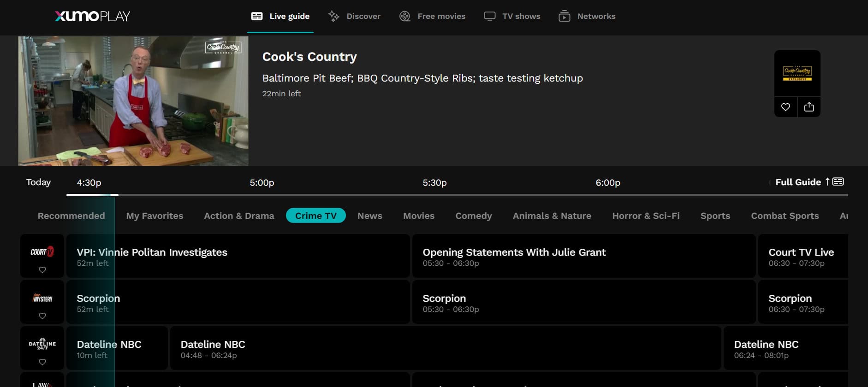
Task: Open the share icon for Cook's Country
Action: tap(809, 107)
